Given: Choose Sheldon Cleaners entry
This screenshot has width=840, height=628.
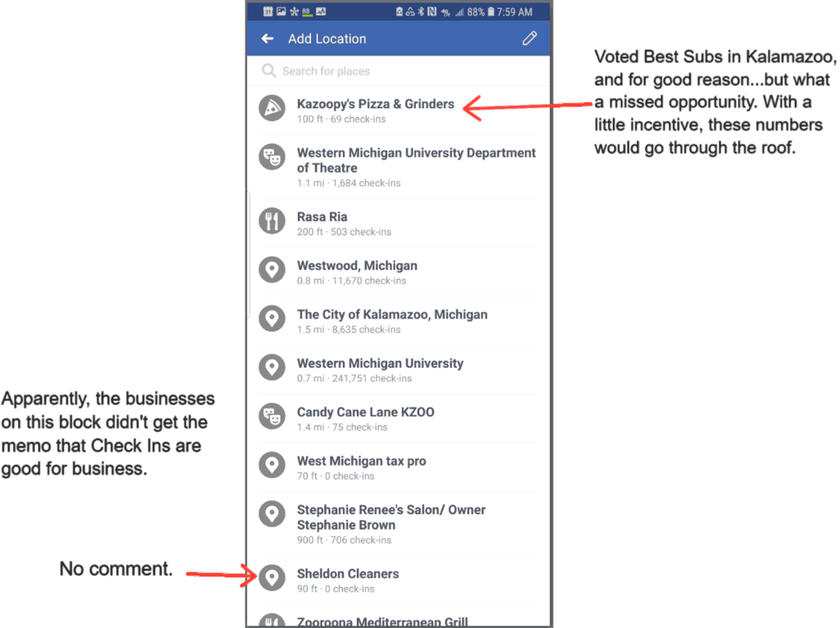Looking at the screenshot, I should click(x=399, y=580).
